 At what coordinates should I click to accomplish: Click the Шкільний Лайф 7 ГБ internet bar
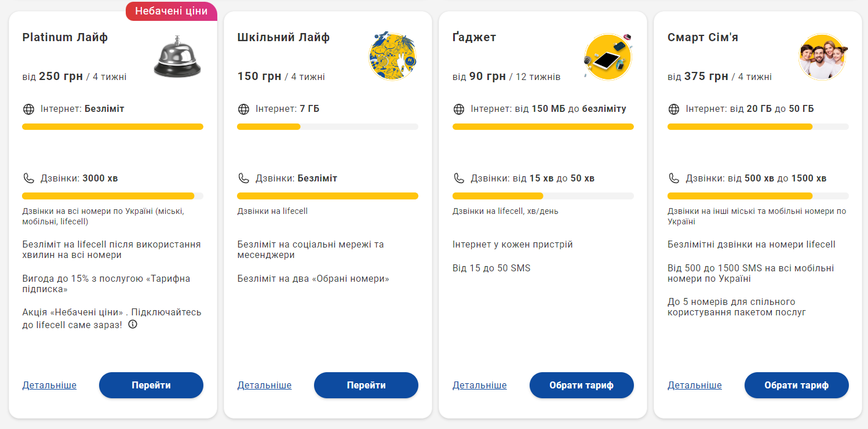[327, 126]
